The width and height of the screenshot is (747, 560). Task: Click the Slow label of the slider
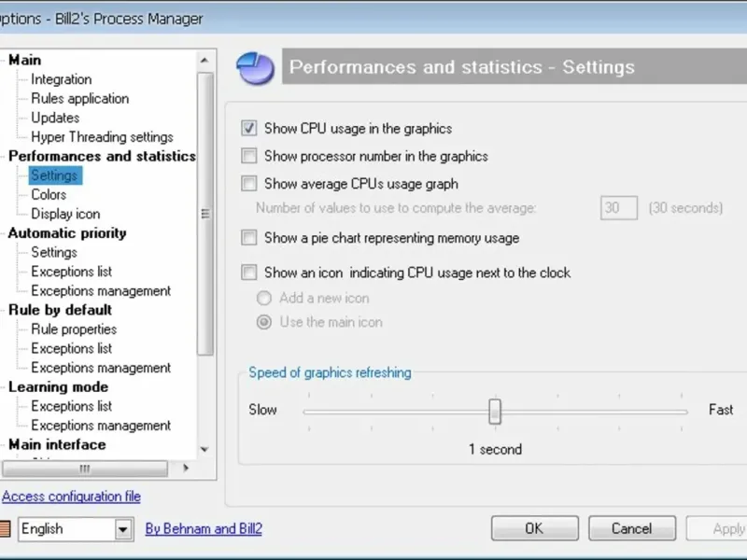pyautogui.click(x=262, y=410)
